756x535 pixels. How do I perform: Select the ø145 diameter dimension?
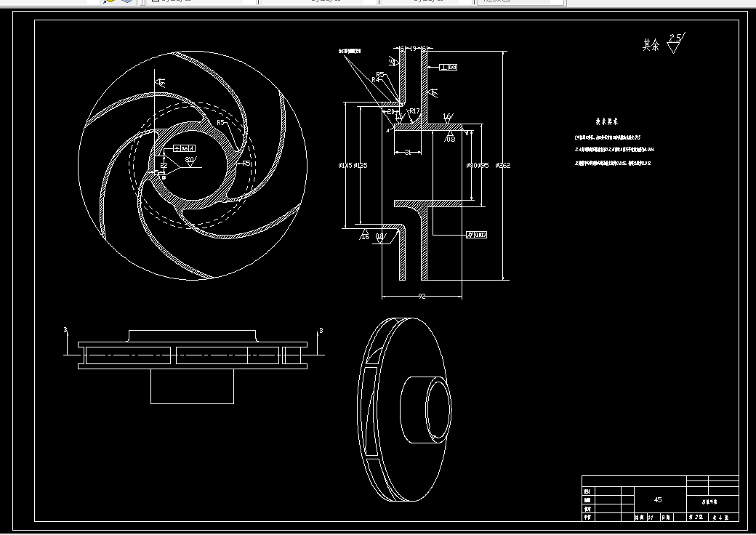pos(345,165)
